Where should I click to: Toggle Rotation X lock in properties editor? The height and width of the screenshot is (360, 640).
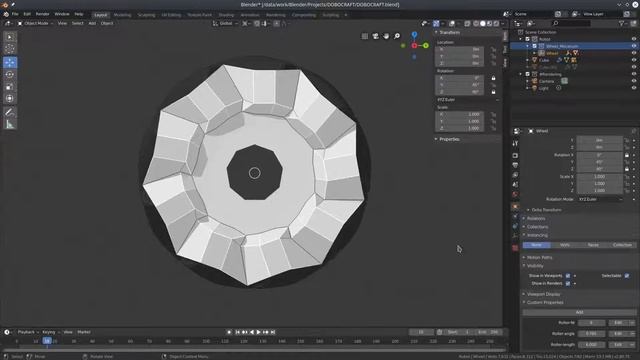click(627, 155)
